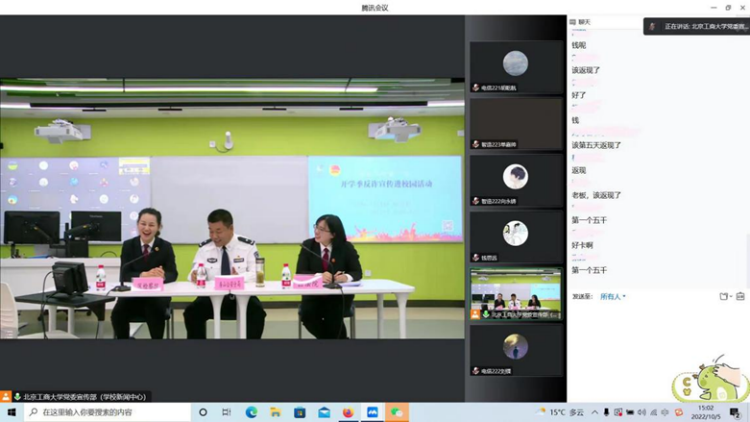Switch to Tencent Meeting taskbar icon
This screenshot has width=750, height=422.
[372, 412]
